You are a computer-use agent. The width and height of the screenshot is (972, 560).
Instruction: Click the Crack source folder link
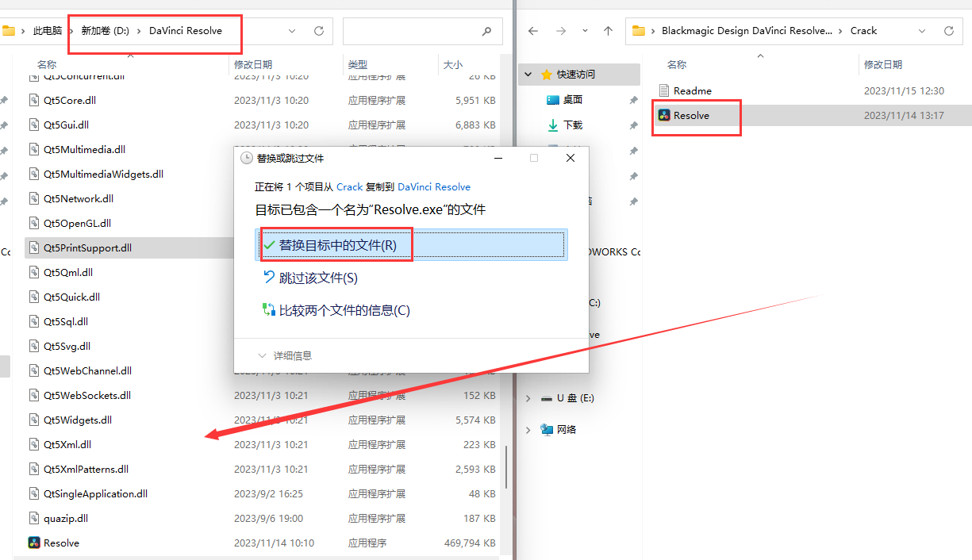coord(349,187)
